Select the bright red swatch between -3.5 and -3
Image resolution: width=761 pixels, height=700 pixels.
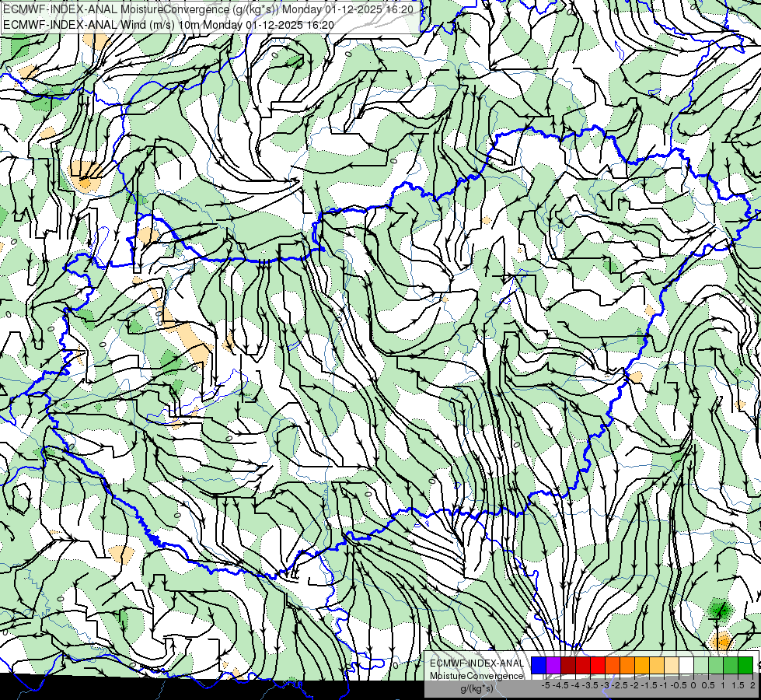tap(598, 666)
